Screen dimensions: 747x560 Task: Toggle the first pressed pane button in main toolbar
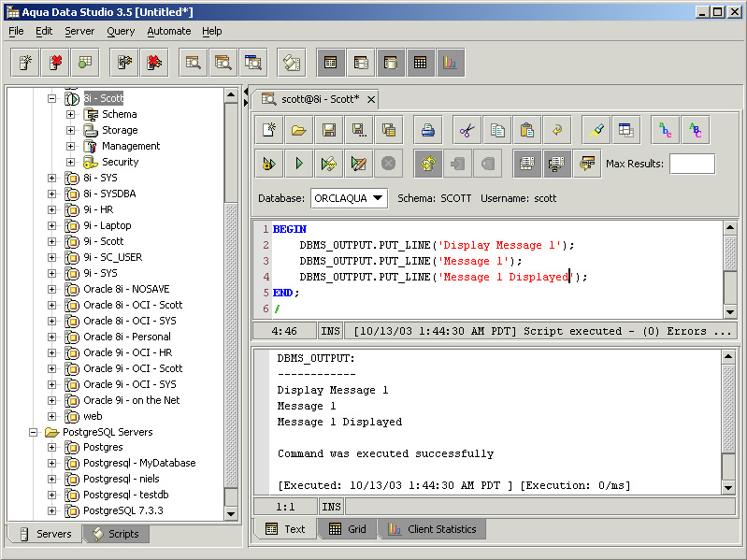[331, 63]
